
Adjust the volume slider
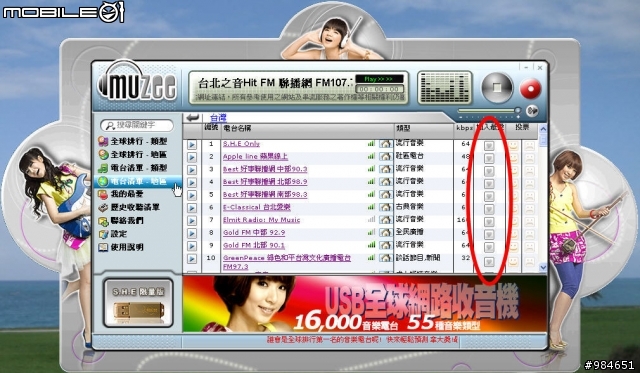[489, 111]
